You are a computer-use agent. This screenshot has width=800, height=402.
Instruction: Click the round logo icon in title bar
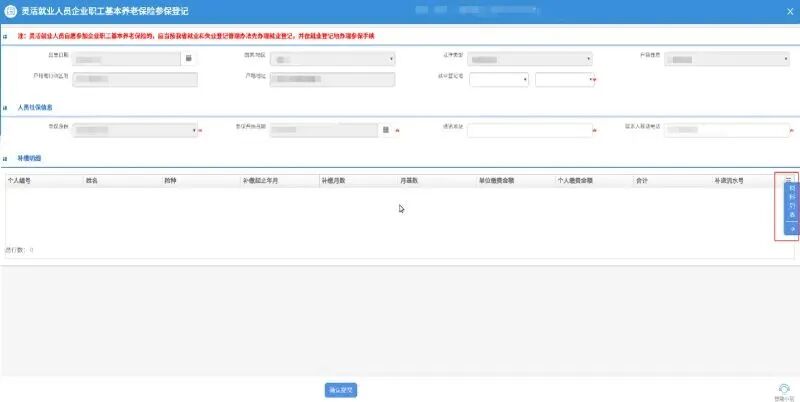point(10,11)
